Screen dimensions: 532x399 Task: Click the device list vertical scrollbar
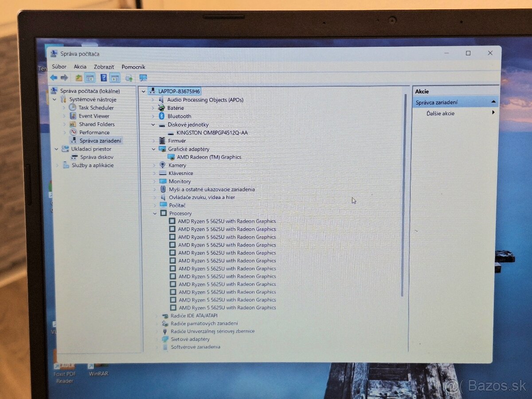pos(403,195)
